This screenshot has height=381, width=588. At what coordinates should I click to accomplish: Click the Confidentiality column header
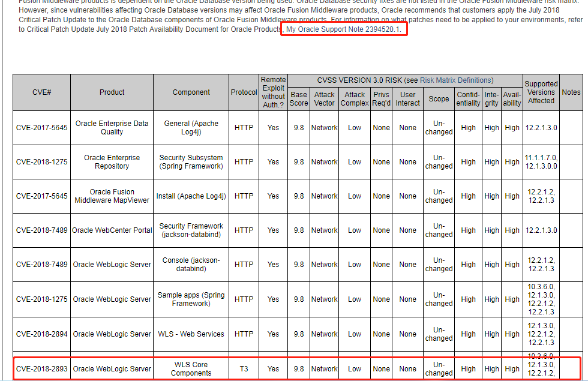click(468, 99)
